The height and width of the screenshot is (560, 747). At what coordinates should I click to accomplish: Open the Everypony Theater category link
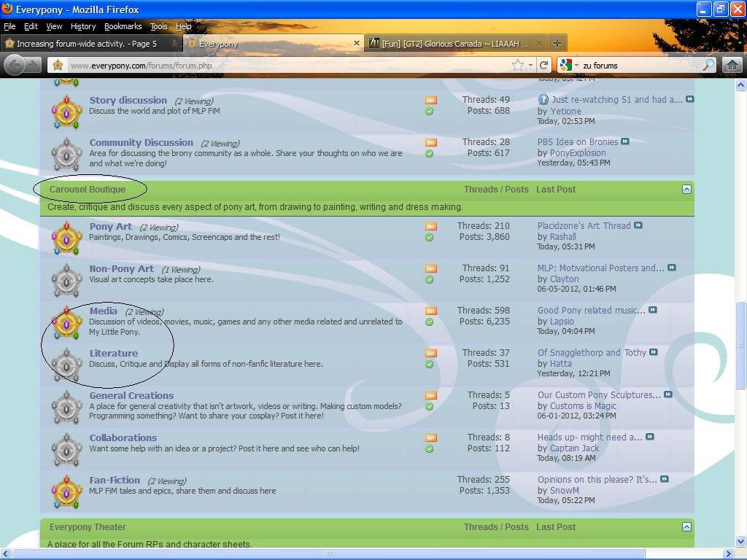88,527
